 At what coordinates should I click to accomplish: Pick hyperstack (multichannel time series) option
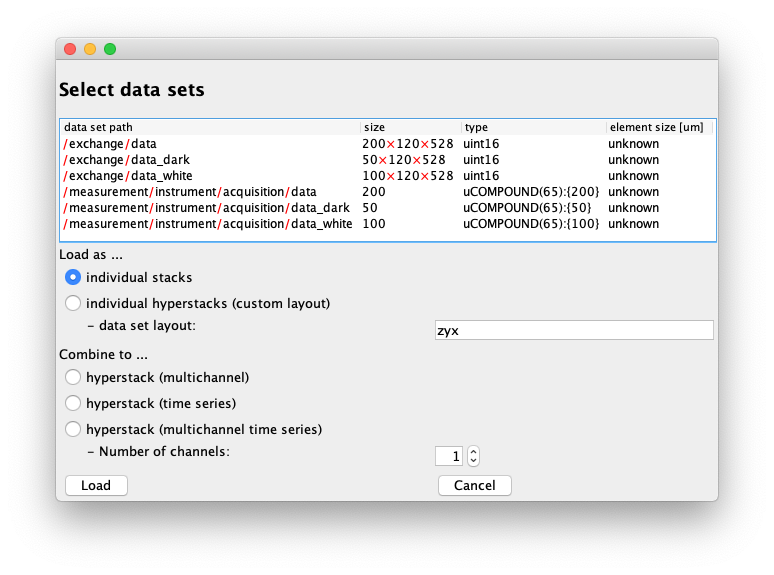(x=73, y=429)
